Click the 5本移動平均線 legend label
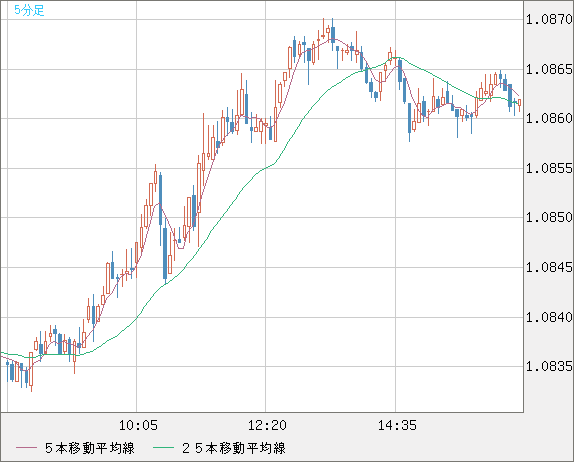574x462 pixels. tap(90, 448)
